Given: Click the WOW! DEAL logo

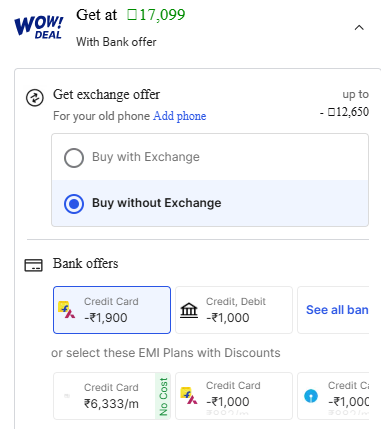Looking at the screenshot, I should tap(39, 27).
